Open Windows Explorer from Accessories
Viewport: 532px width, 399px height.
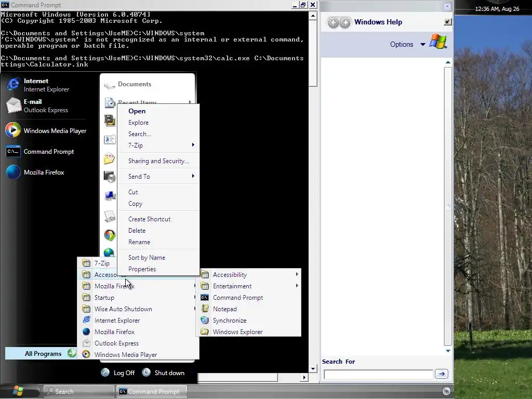[249, 332]
